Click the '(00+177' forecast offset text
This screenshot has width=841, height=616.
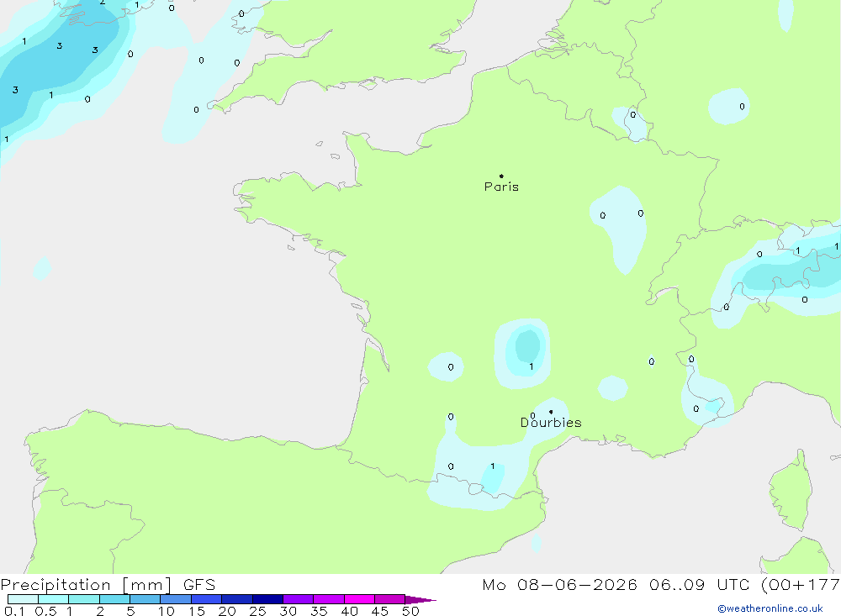tap(801, 585)
